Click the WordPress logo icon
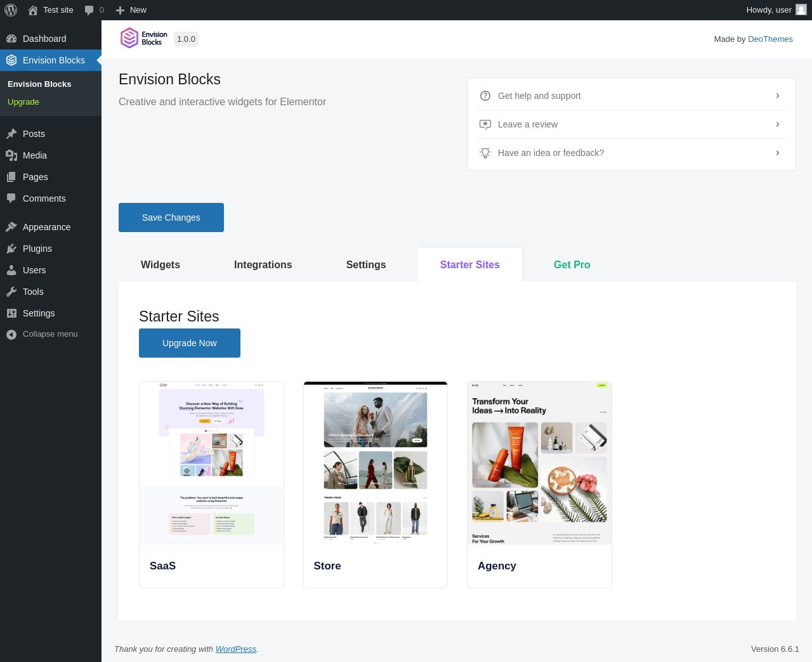This screenshot has height=662, width=812. pos(11,10)
